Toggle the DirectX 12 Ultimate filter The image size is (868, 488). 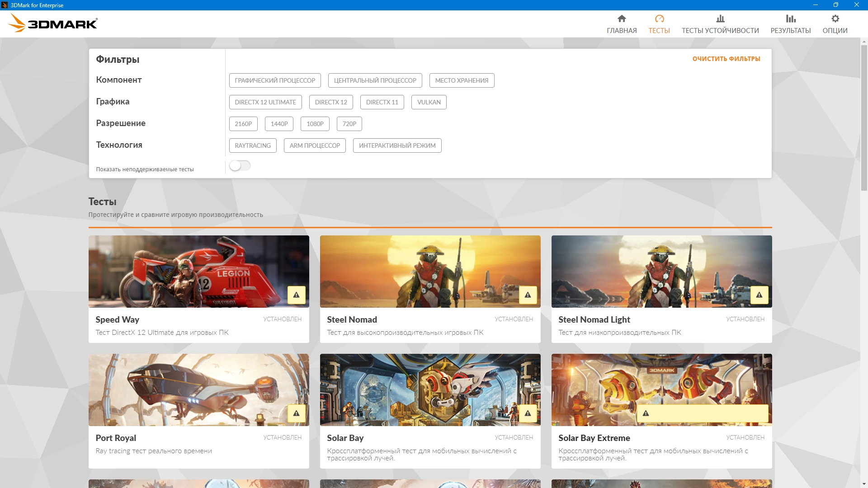[x=265, y=102]
